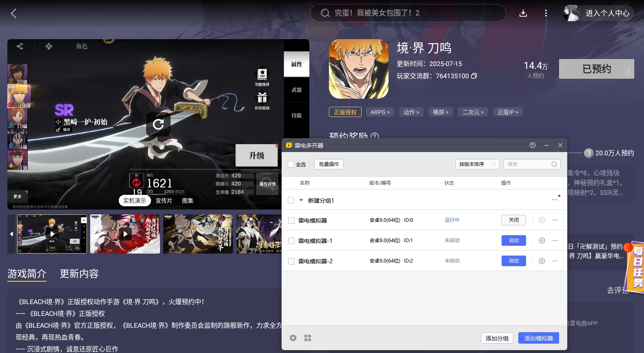This screenshot has height=353, width=644.
Task: Select the 更新内容 tab
Action: coord(79,274)
